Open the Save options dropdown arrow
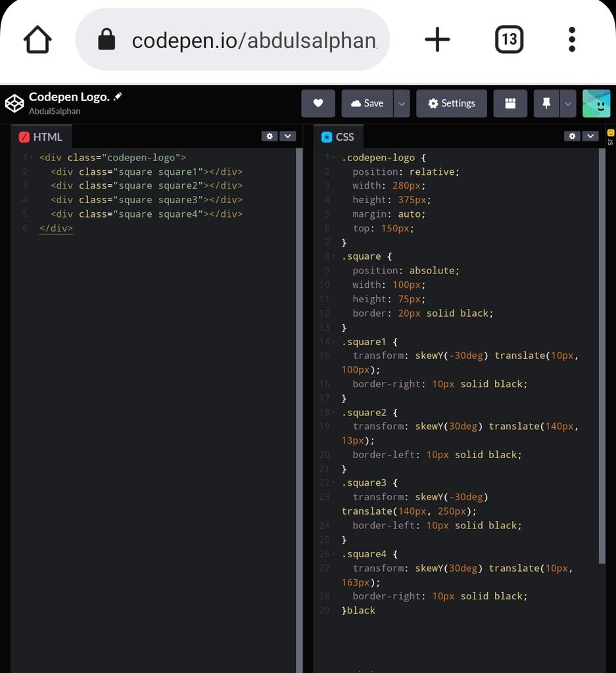Screen dimensions: 616x673 (x=402, y=103)
